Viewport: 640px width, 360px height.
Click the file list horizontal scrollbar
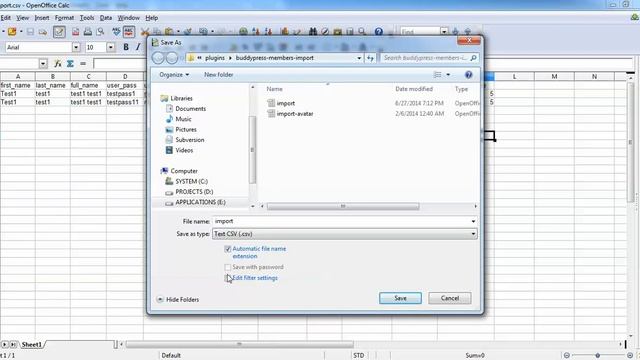343,207
